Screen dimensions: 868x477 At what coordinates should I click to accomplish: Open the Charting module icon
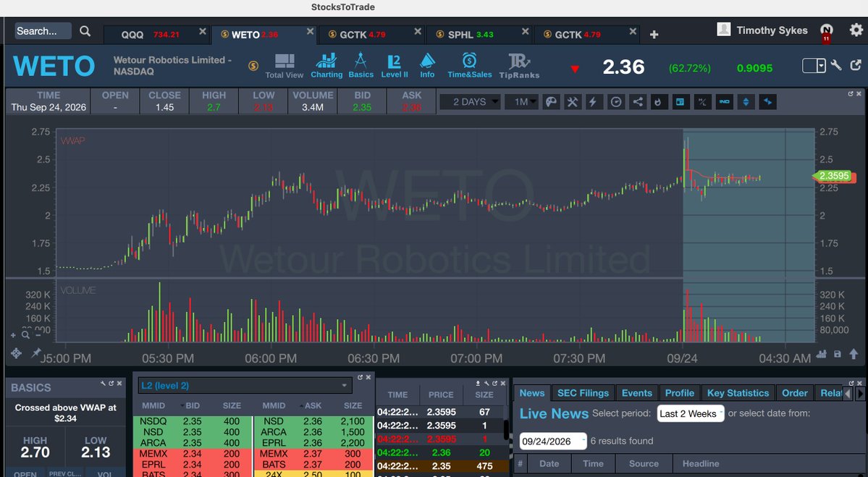(326, 66)
